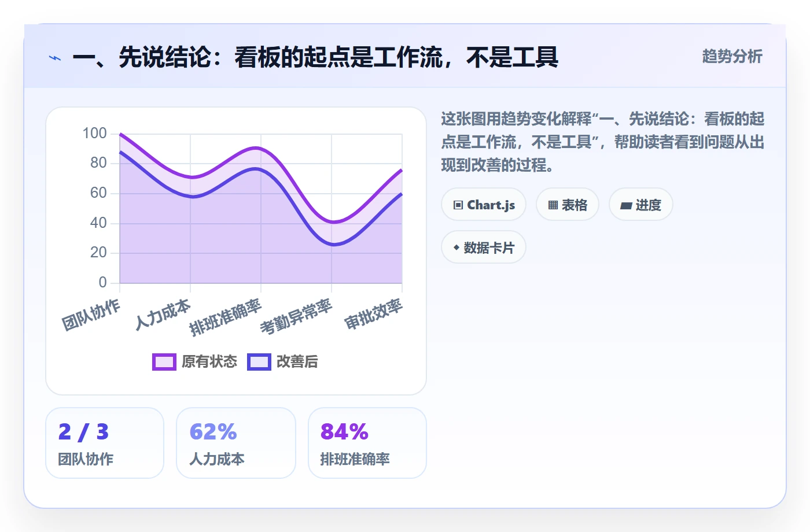Click the grid icon in the 表格 tag
The width and height of the screenshot is (810, 532).
[x=553, y=205]
